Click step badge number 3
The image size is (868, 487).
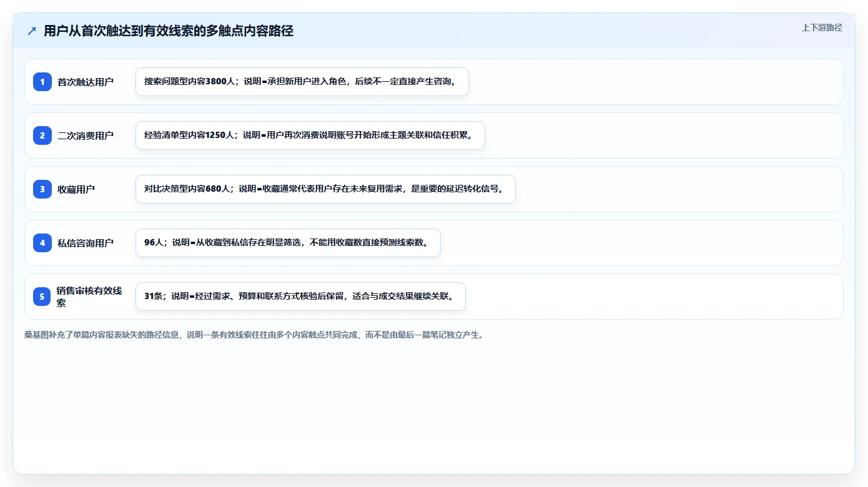click(42, 189)
